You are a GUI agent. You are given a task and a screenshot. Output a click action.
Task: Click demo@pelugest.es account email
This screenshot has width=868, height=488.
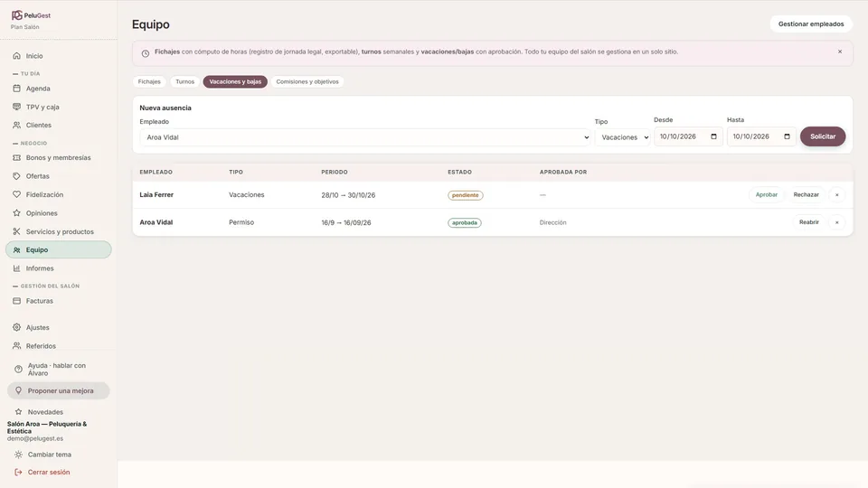point(35,439)
